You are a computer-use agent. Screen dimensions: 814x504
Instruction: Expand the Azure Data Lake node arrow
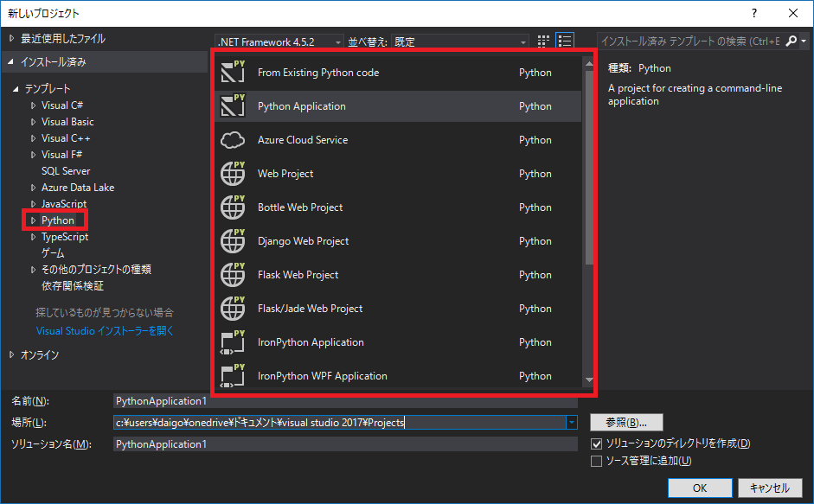pyautogui.click(x=33, y=188)
